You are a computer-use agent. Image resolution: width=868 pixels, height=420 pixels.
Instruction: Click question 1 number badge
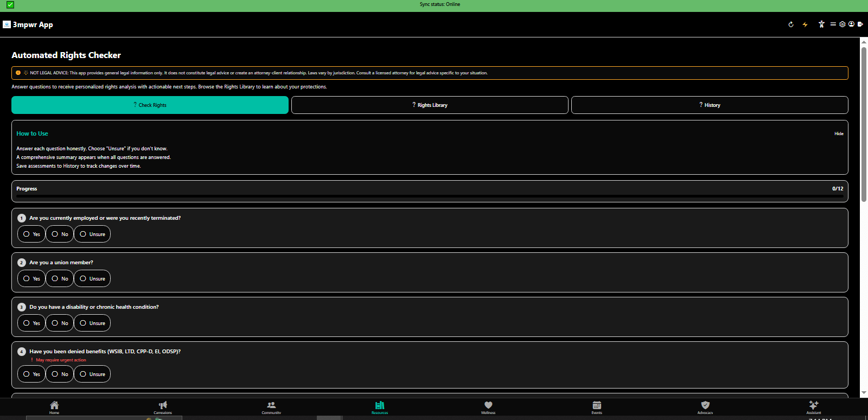[x=22, y=218]
